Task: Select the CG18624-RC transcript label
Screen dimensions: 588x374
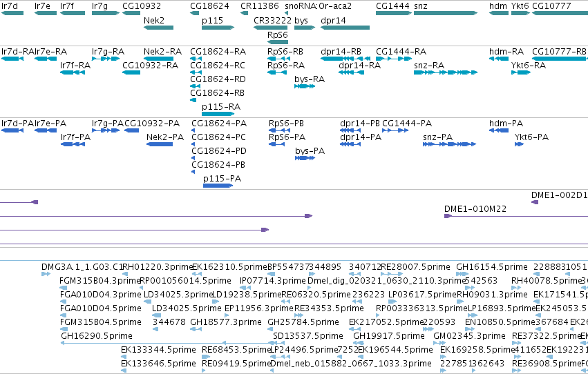Action: (218, 66)
